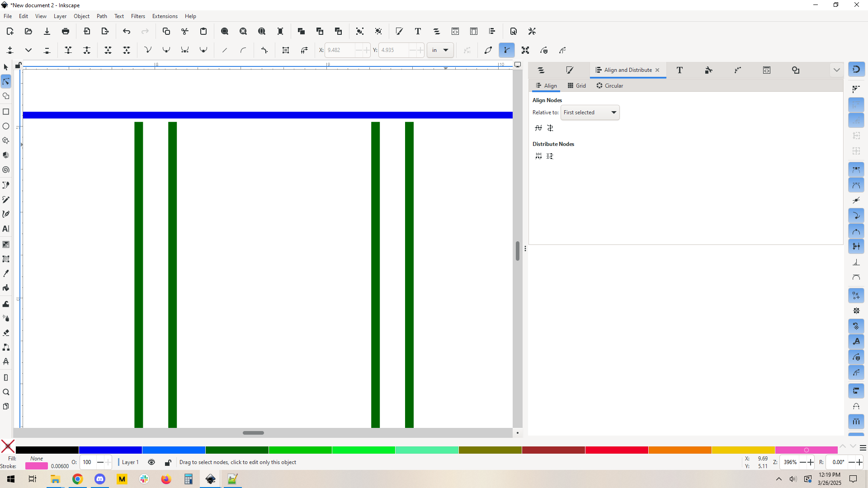Select the Paint bucket tool

pyautogui.click(x=6, y=288)
